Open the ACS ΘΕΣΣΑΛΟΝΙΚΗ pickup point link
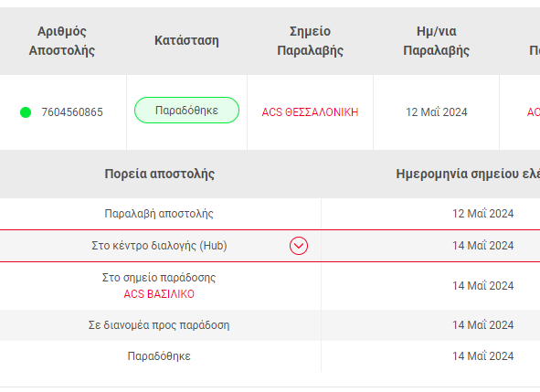 [x=310, y=112]
